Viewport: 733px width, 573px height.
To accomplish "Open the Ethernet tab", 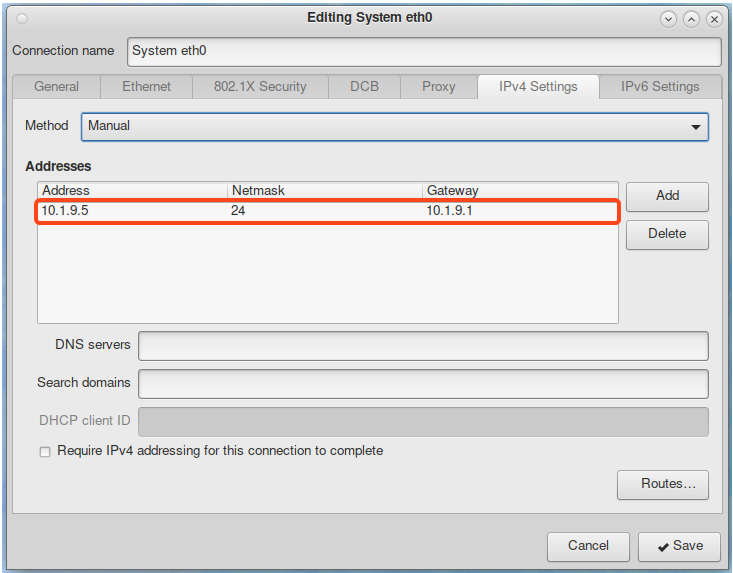I will coord(146,87).
